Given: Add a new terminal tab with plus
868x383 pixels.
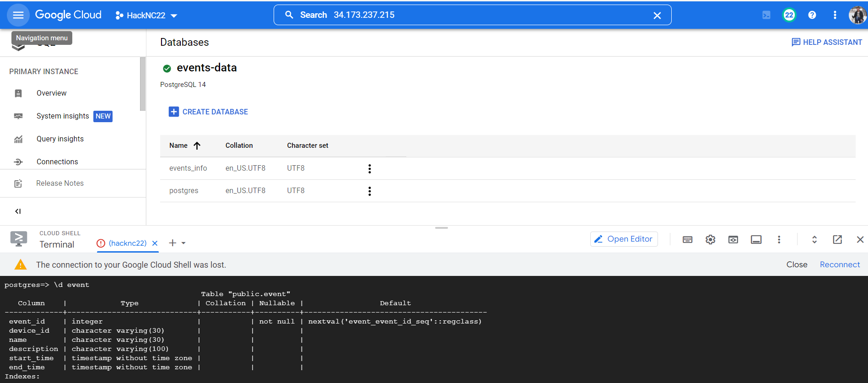Looking at the screenshot, I should [x=173, y=243].
